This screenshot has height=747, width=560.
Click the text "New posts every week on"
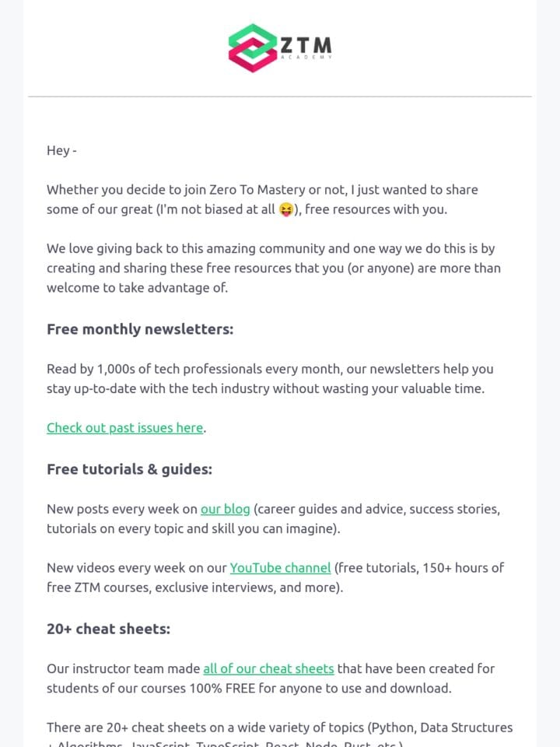(x=122, y=509)
